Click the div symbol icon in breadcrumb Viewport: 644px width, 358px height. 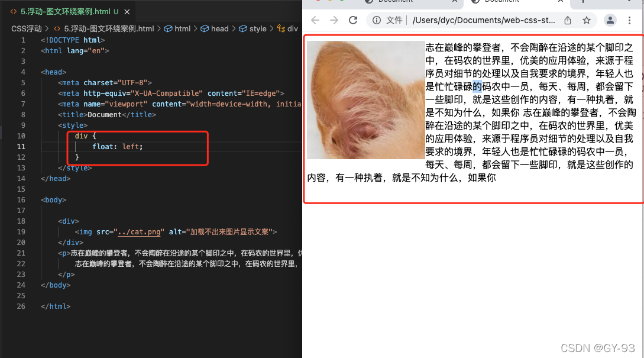[281, 29]
